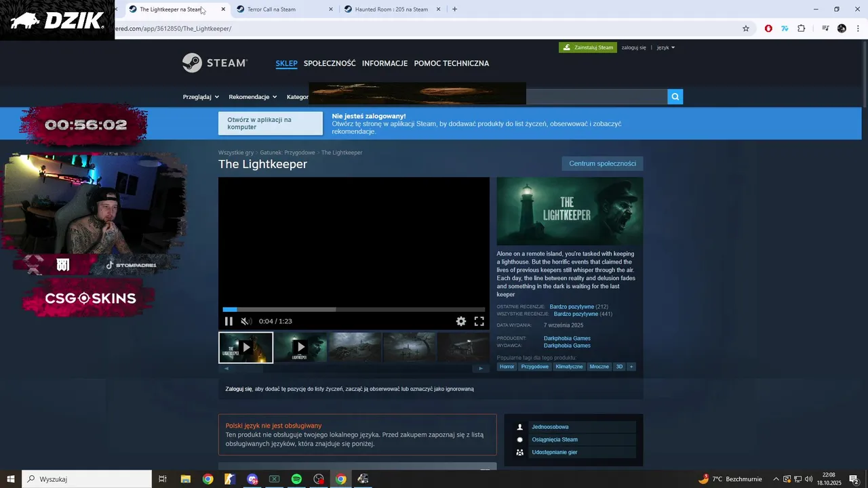Click Darkphobia Games wydawca link
Screen dimensions: 868x488
coord(567,346)
